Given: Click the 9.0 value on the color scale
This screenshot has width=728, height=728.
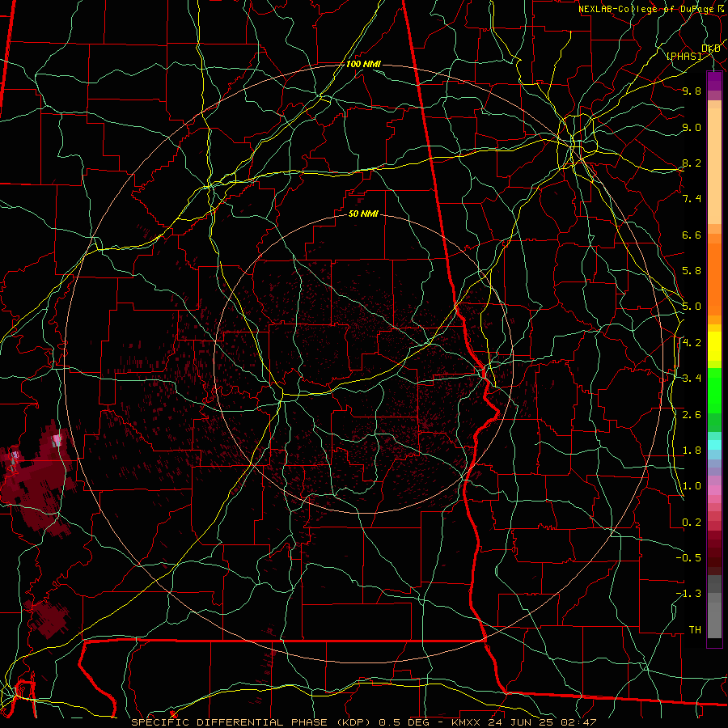Looking at the screenshot, I should click(692, 127).
